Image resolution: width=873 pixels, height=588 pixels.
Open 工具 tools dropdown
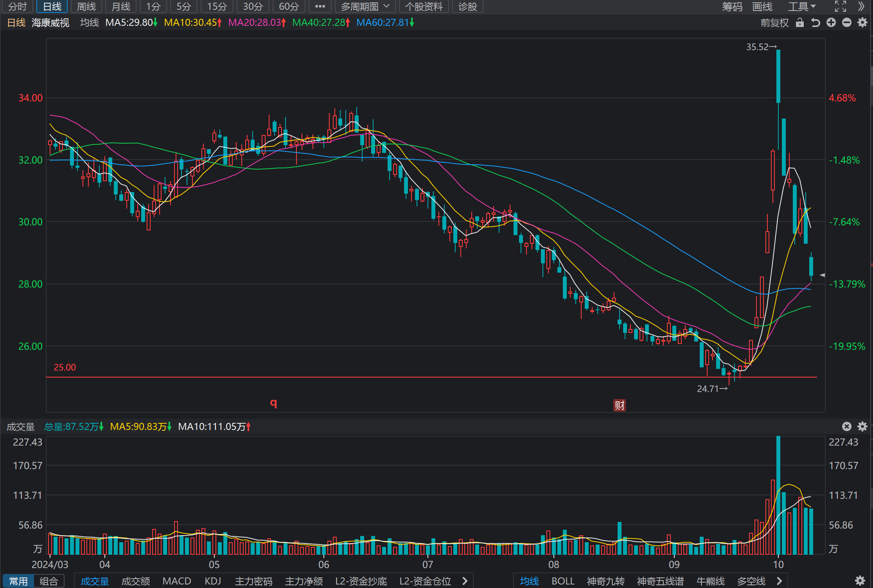[x=801, y=7]
